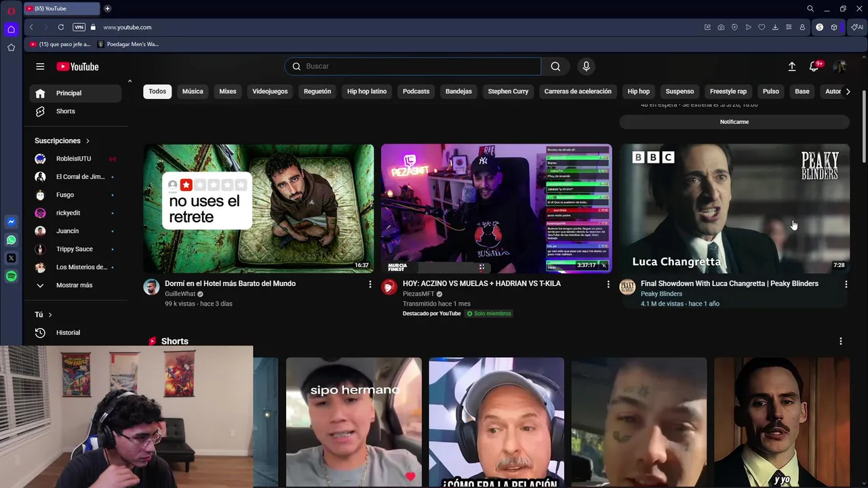Open the browser profile account icon

[x=802, y=27]
